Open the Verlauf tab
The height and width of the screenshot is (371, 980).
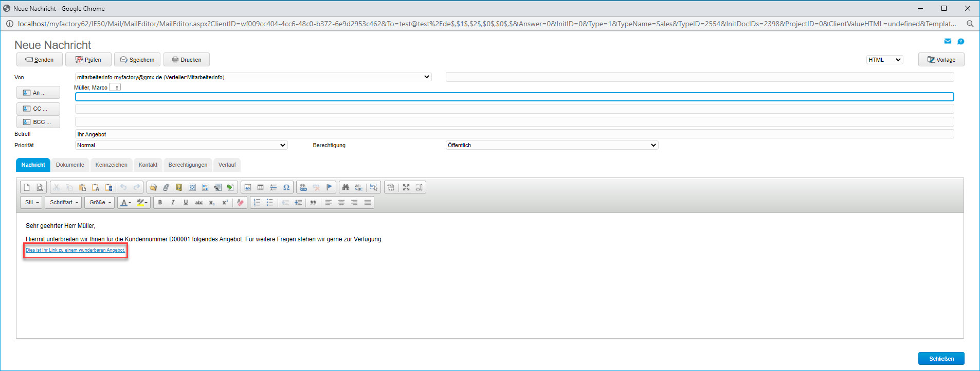tap(227, 165)
